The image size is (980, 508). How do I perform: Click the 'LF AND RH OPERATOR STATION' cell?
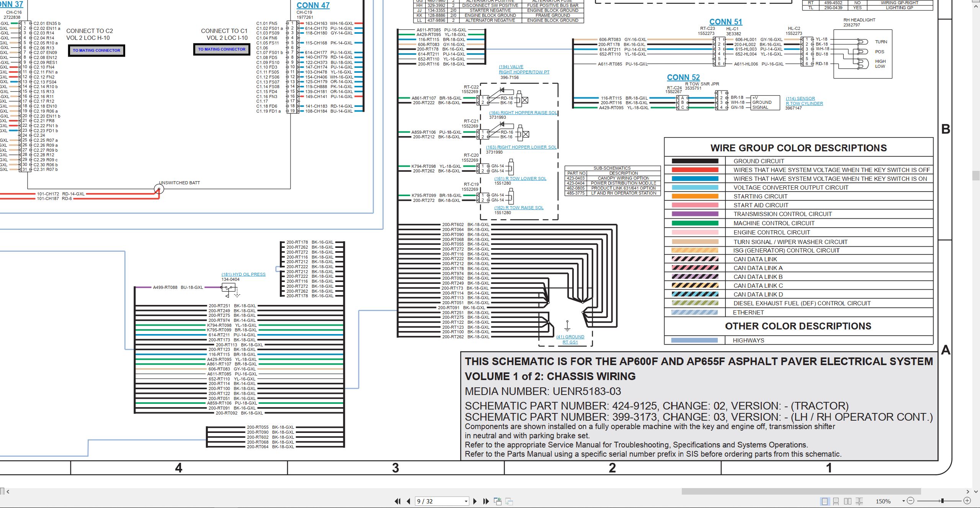coord(623,193)
